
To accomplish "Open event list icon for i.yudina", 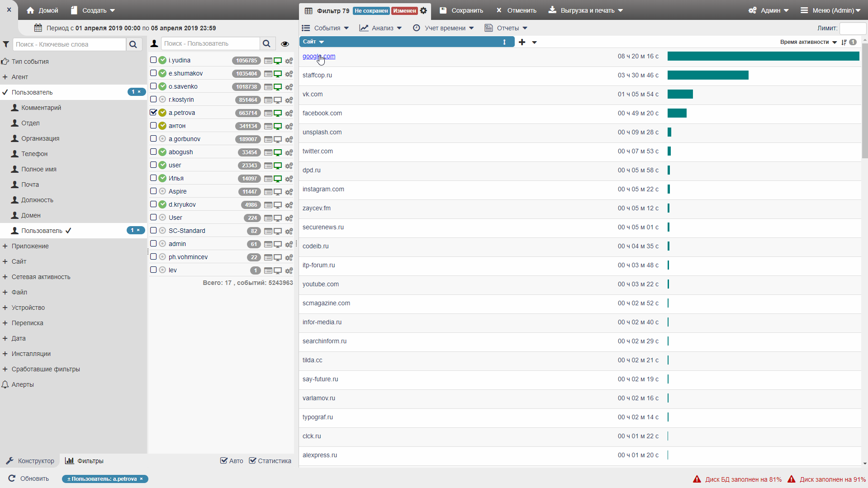I will tap(268, 61).
